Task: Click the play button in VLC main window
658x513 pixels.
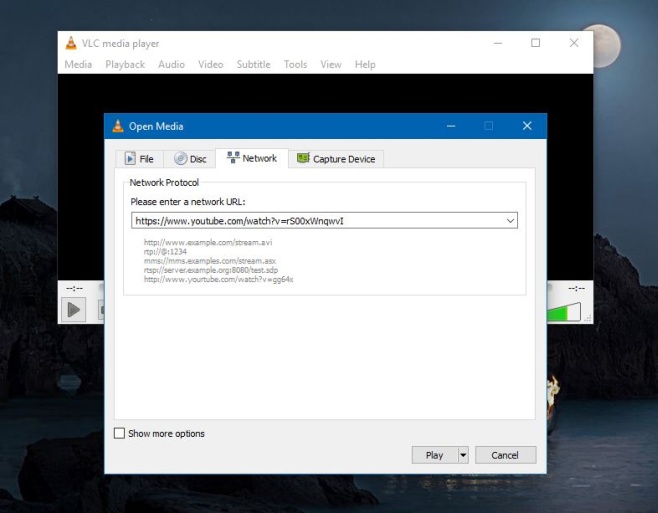Action: pyautogui.click(x=74, y=310)
